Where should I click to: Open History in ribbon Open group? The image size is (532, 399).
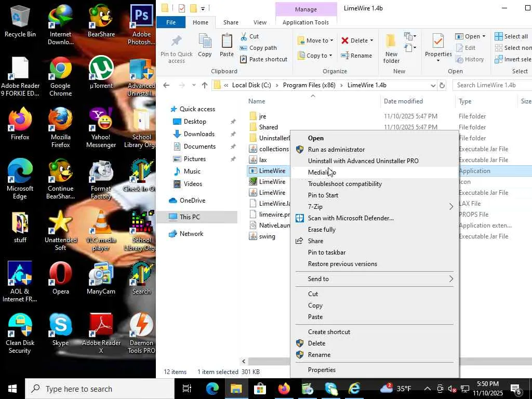pos(470,59)
